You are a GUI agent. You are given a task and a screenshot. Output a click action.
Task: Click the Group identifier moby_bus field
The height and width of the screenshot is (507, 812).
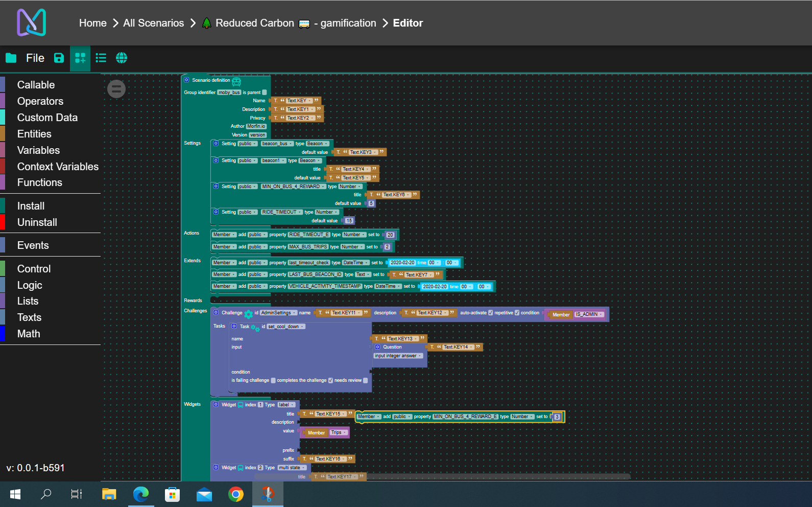pos(229,93)
